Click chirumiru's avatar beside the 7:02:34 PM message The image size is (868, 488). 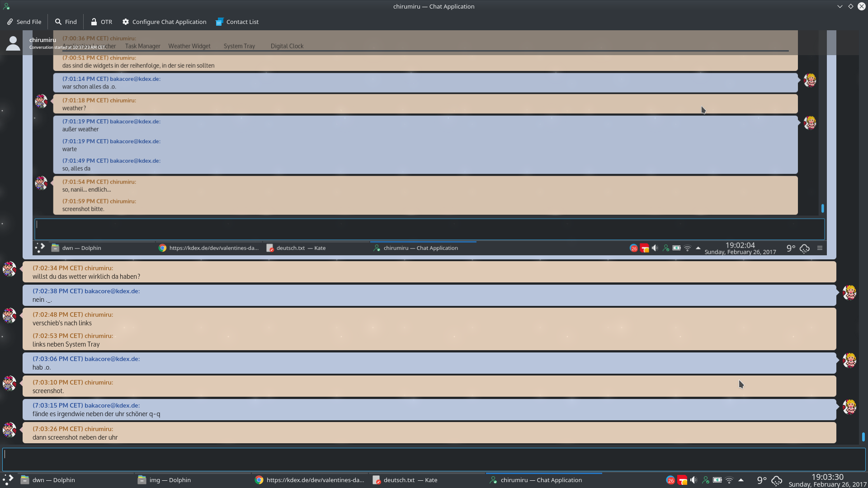(9, 269)
